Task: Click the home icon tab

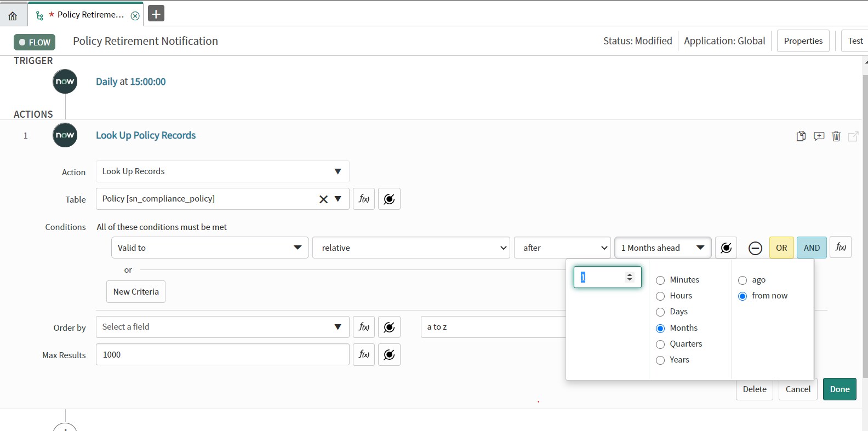Action: 13,15
